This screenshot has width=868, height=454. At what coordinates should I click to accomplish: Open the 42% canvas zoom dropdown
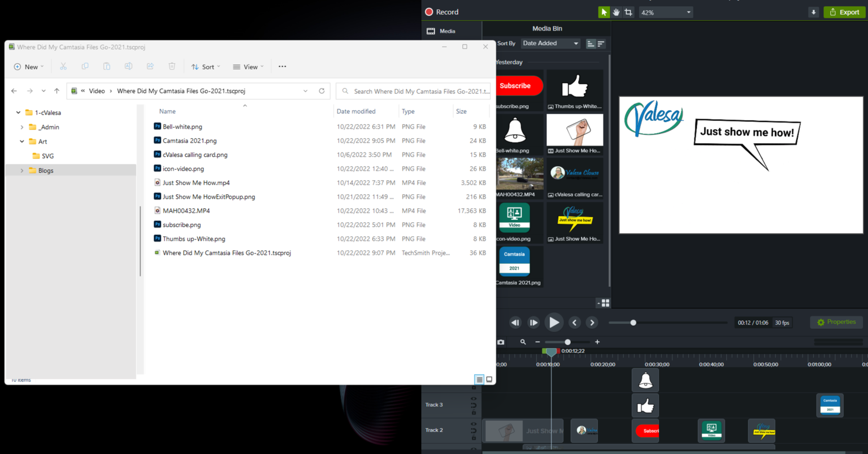point(666,12)
